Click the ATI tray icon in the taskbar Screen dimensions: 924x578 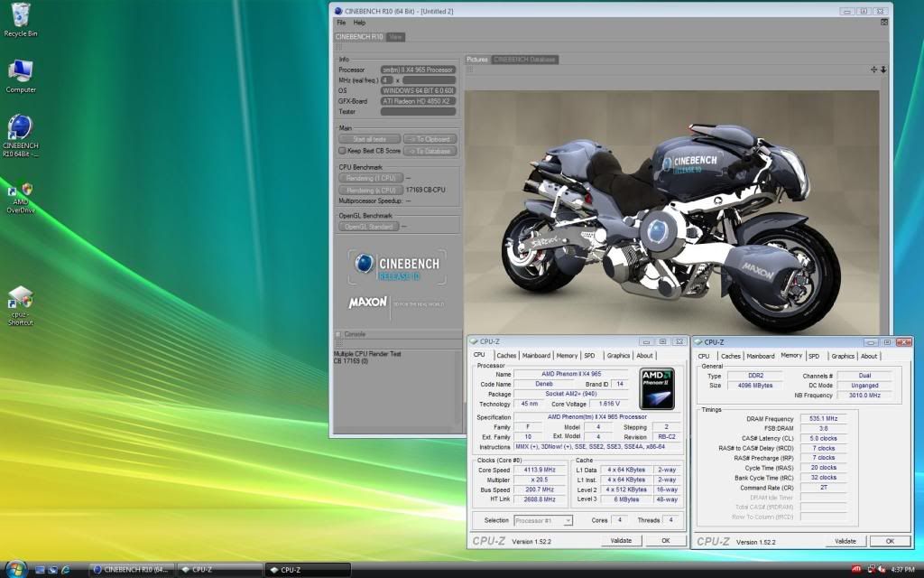click(x=855, y=570)
